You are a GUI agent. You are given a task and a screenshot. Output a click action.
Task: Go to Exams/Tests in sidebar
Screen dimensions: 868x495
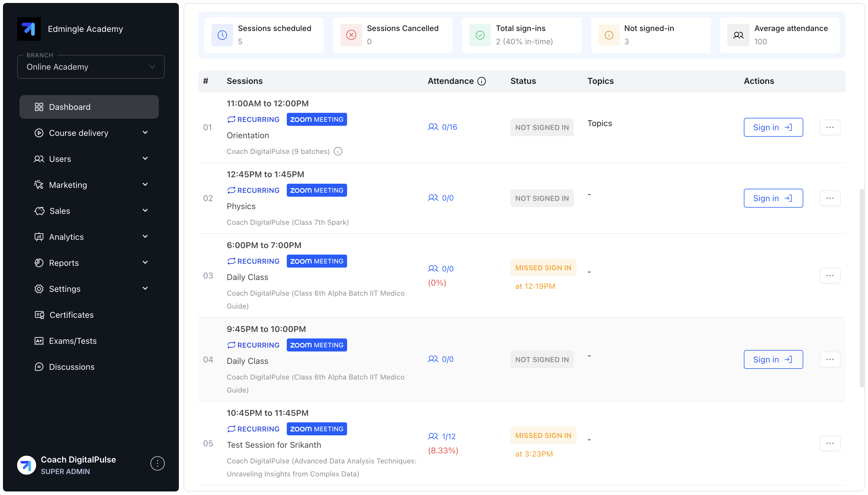coord(72,341)
